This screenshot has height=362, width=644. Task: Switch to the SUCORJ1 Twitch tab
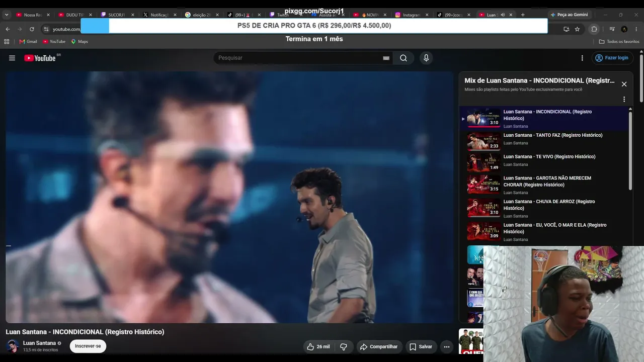117,15
